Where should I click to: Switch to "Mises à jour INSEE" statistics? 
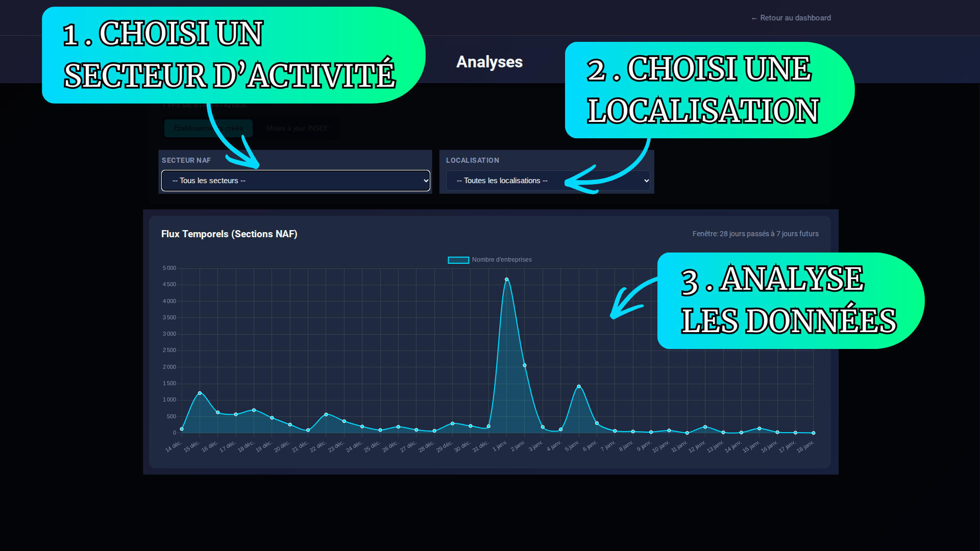297,128
